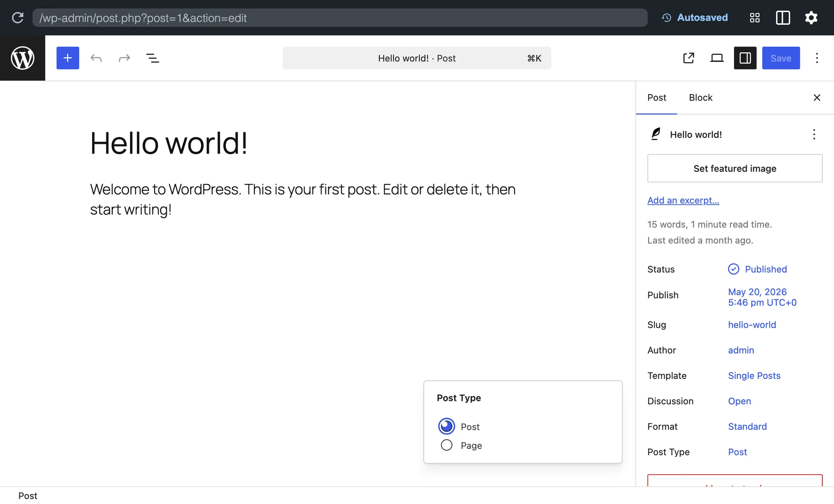Screen dimensions: 834x504
Task: Open Document Overview list view
Action: coord(152,58)
